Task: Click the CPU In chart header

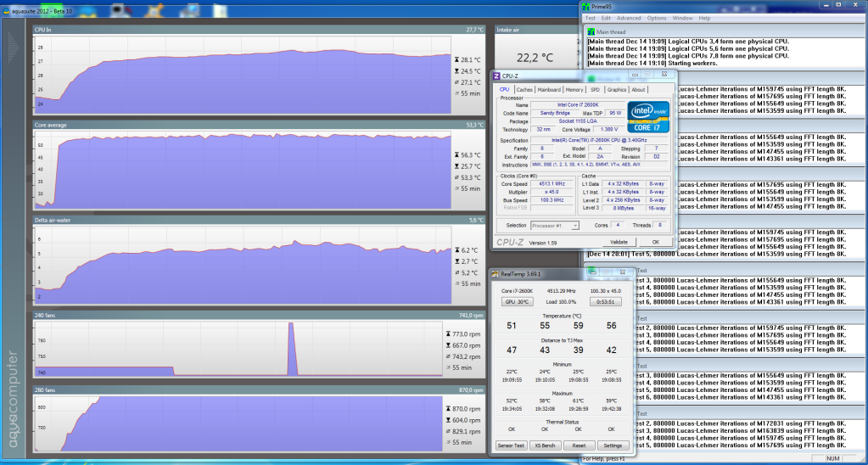Action: point(259,30)
